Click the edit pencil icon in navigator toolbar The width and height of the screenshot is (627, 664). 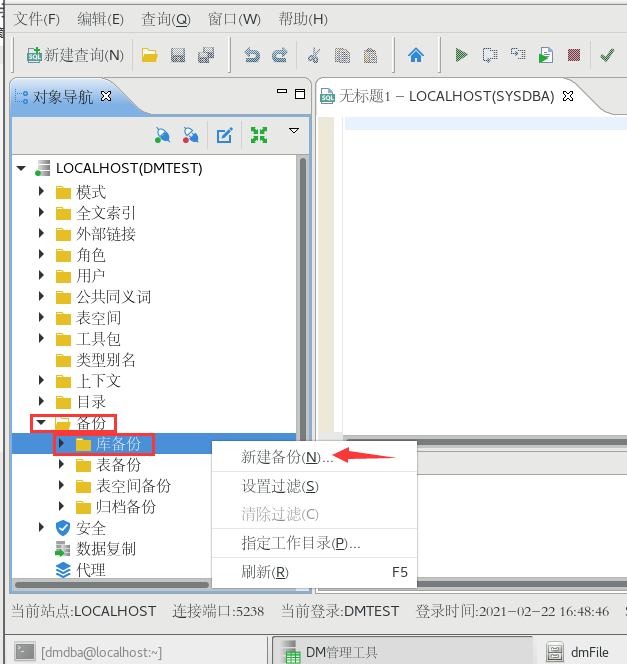[224, 135]
